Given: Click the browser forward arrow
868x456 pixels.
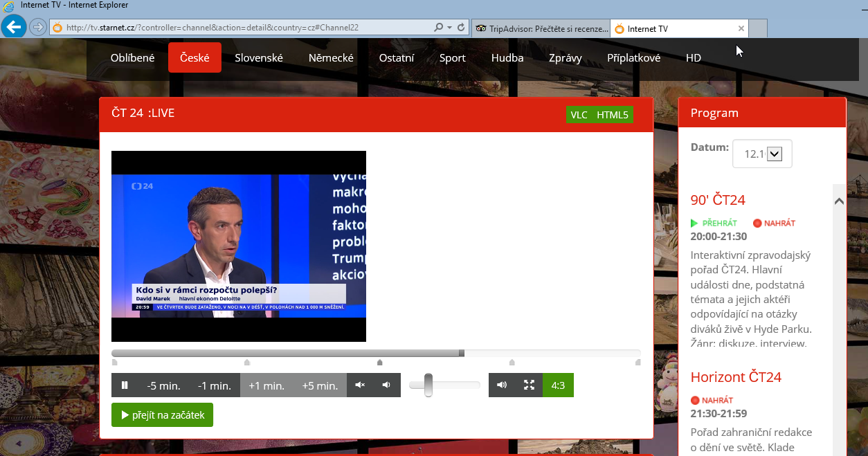Looking at the screenshot, I should 38,28.
